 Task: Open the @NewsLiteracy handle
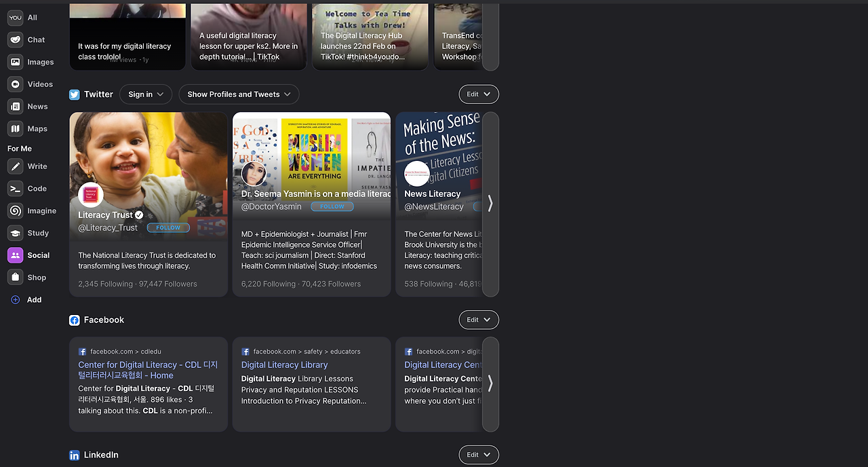[x=434, y=206]
